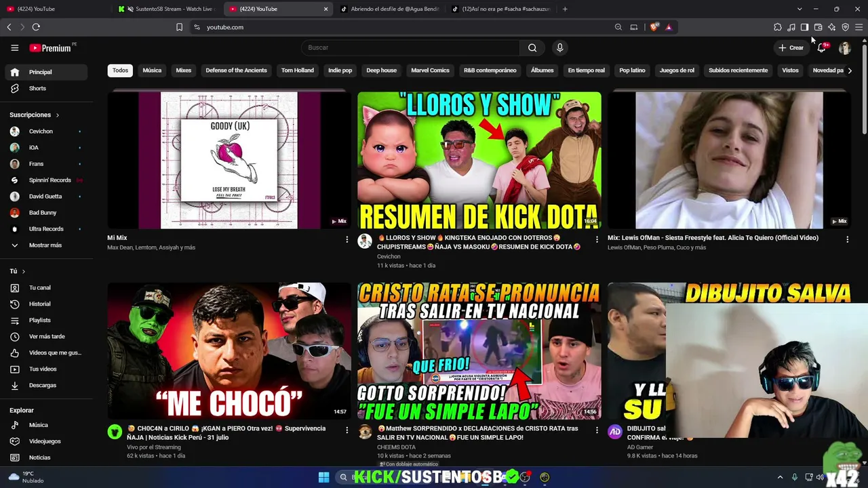This screenshot has height=488, width=868.
Task: Open more options for Resumen de Kick Dota video
Action: [x=597, y=239]
